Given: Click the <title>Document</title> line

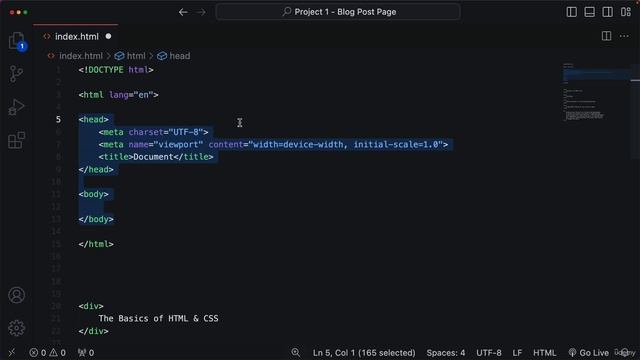Looking at the screenshot, I should pos(156,157).
